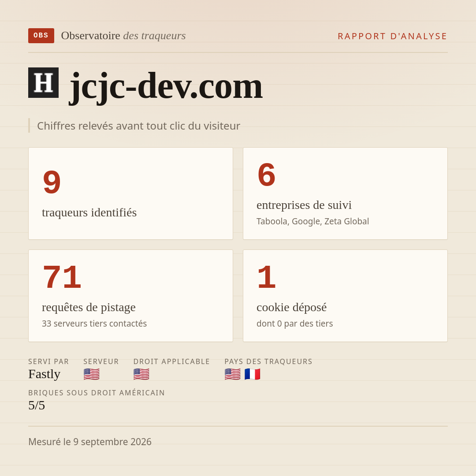Click the 'requêtes de pistage' label
The height and width of the screenshot is (476, 476).
point(89,307)
